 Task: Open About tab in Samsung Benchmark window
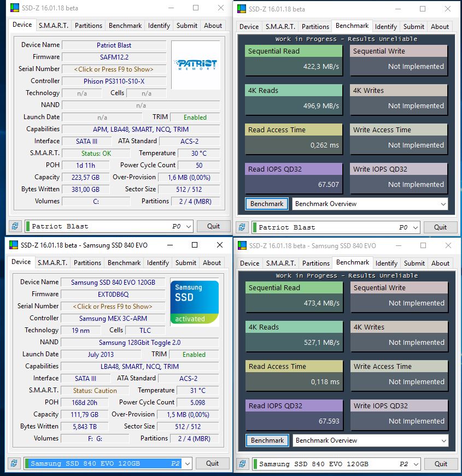pos(440,263)
